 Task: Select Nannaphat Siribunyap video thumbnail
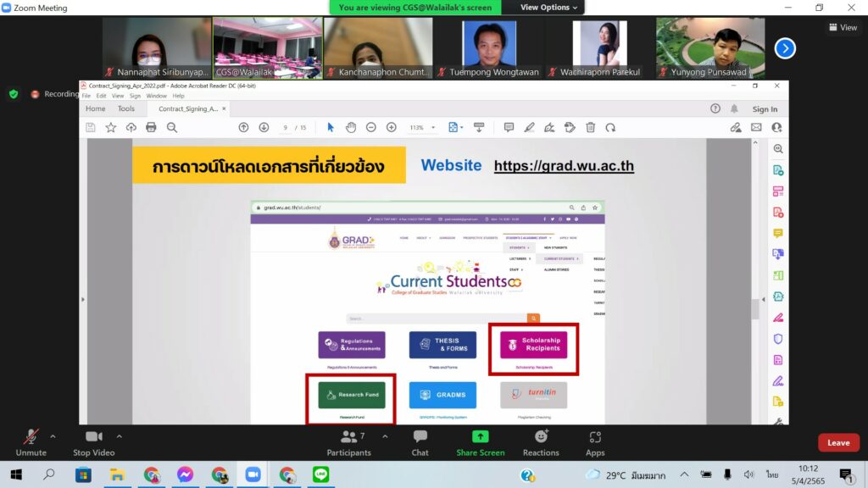tap(157, 47)
